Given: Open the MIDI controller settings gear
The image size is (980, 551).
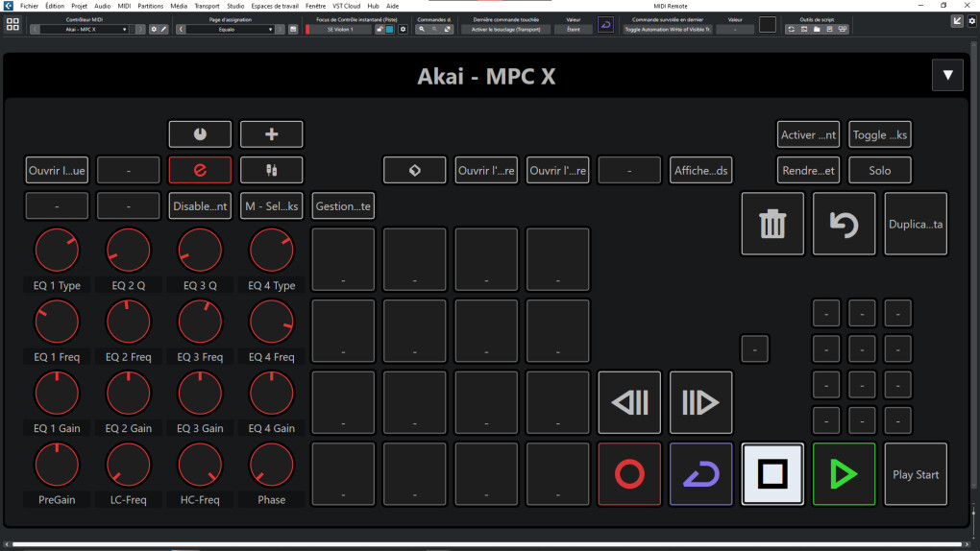Looking at the screenshot, I should 154,30.
